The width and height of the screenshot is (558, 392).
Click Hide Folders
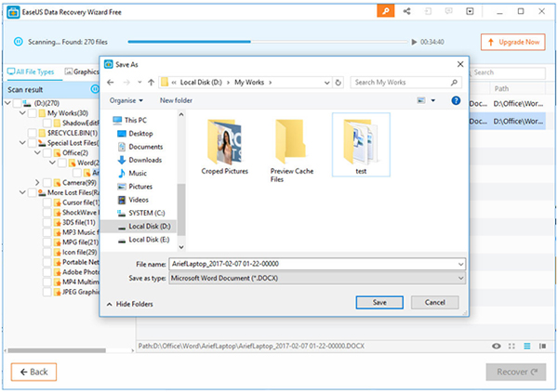tap(130, 304)
